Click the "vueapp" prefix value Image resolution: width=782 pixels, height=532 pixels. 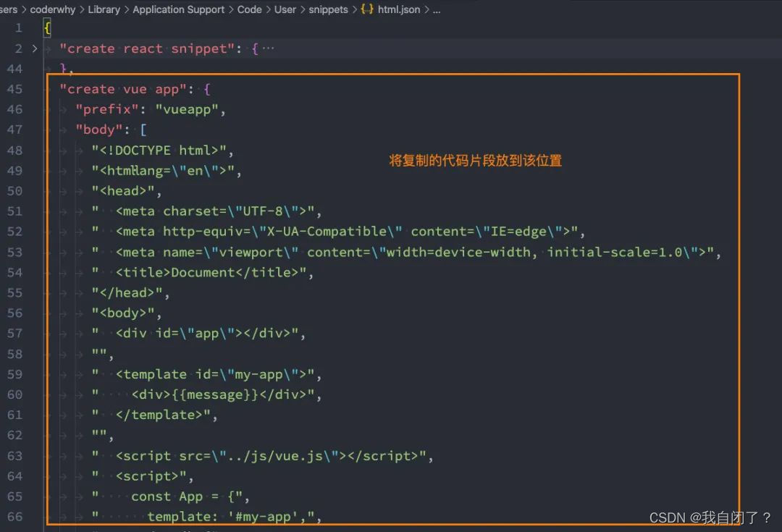pos(187,109)
